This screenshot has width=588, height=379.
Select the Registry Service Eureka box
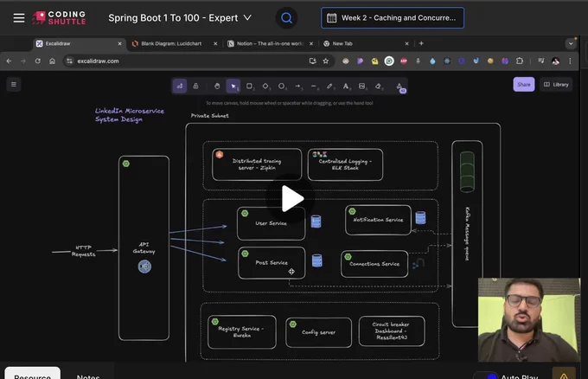tap(241, 331)
